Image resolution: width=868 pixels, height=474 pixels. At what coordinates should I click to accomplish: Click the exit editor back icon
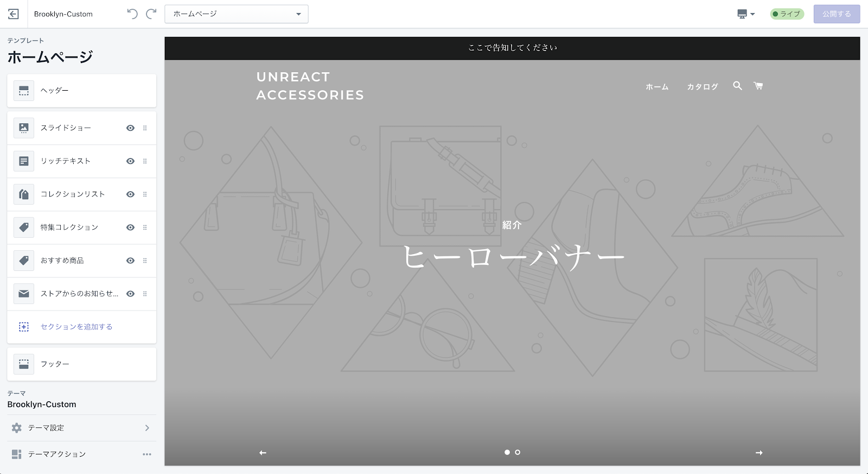click(14, 14)
